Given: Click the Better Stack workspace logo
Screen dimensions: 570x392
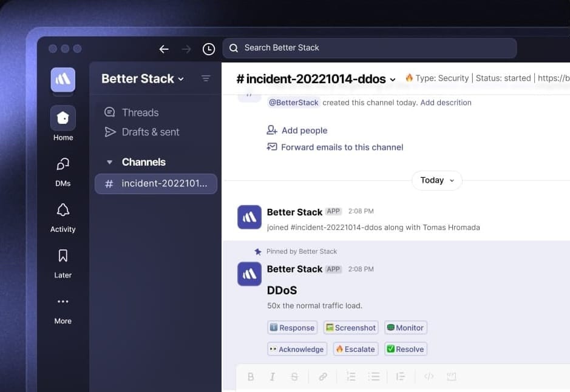Looking at the screenshot, I should point(63,79).
